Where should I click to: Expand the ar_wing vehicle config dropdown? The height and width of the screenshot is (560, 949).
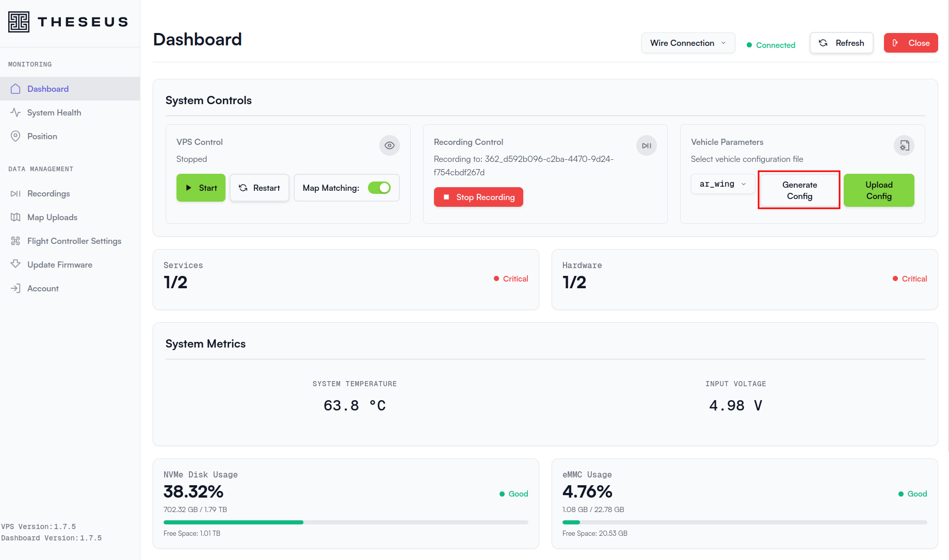722,184
